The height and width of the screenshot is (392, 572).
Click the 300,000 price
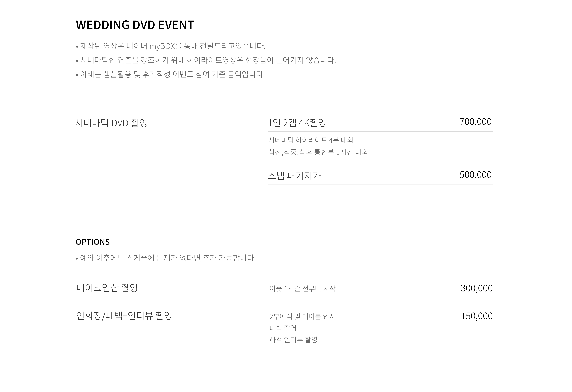click(x=477, y=288)
